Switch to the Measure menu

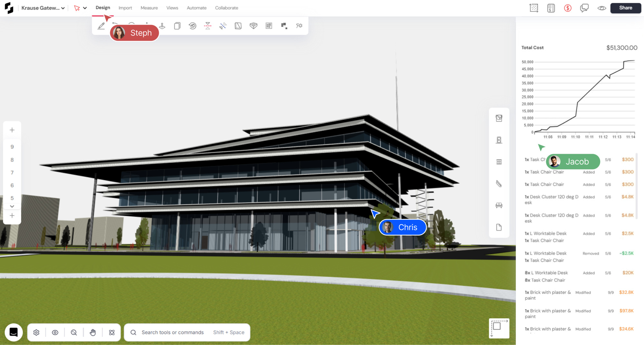[149, 8]
